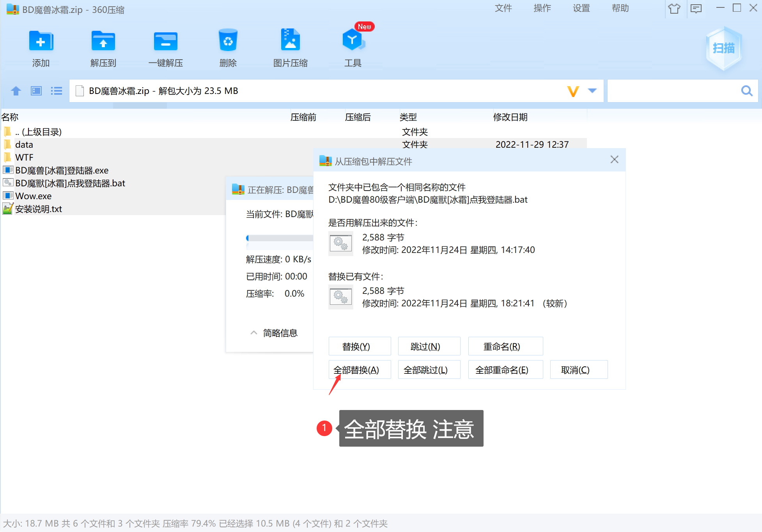Click into the search input field

pyautogui.click(x=675, y=91)
